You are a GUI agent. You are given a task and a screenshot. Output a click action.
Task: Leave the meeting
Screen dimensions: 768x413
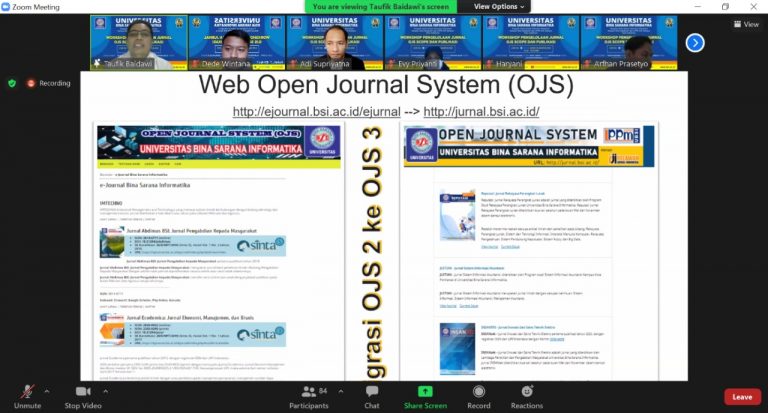coord(742,397)
